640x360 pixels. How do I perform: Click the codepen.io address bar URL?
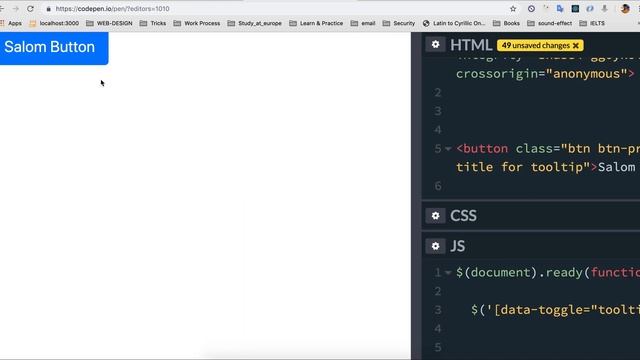click(112, 9)
